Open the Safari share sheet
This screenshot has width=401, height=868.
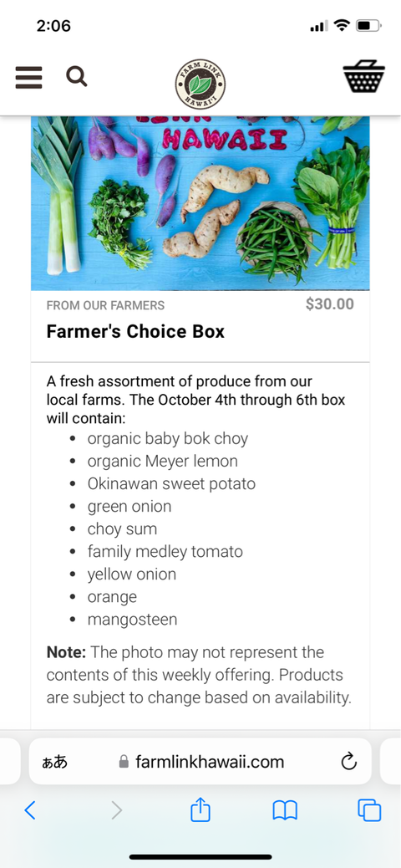pos(200,809)
